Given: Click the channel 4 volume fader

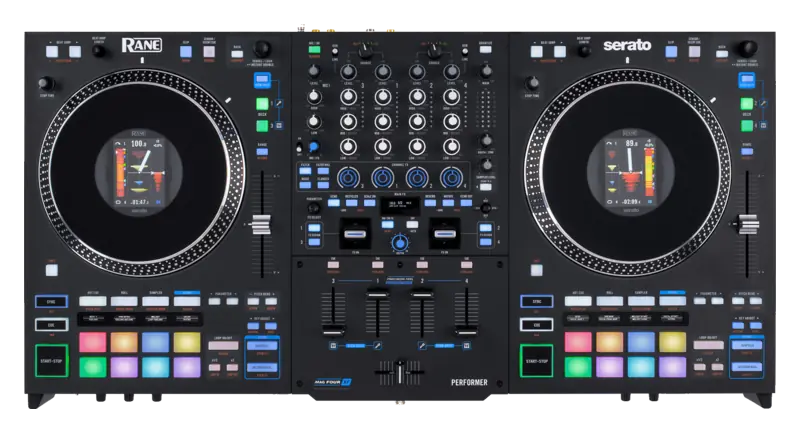Looking at the screenshot, I should pyautogui.click(x=466, y=331).
